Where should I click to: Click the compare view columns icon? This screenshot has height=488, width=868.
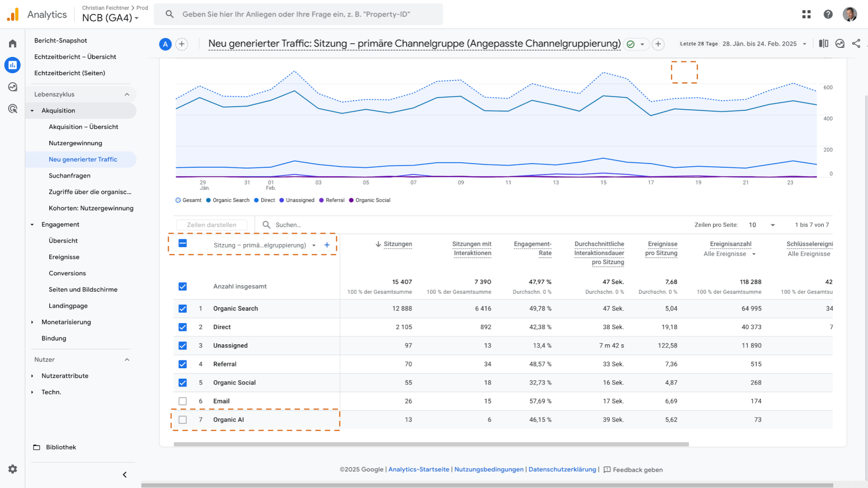point(824,43)
